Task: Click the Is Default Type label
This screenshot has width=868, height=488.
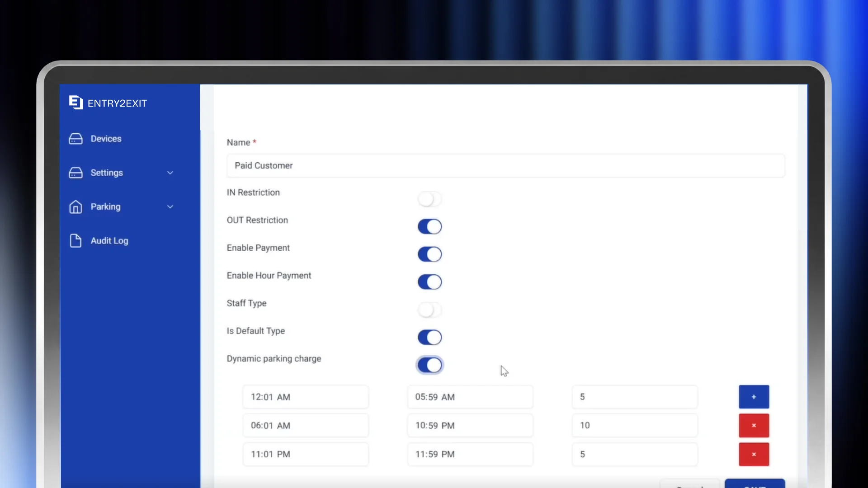Action: point(256,331)
